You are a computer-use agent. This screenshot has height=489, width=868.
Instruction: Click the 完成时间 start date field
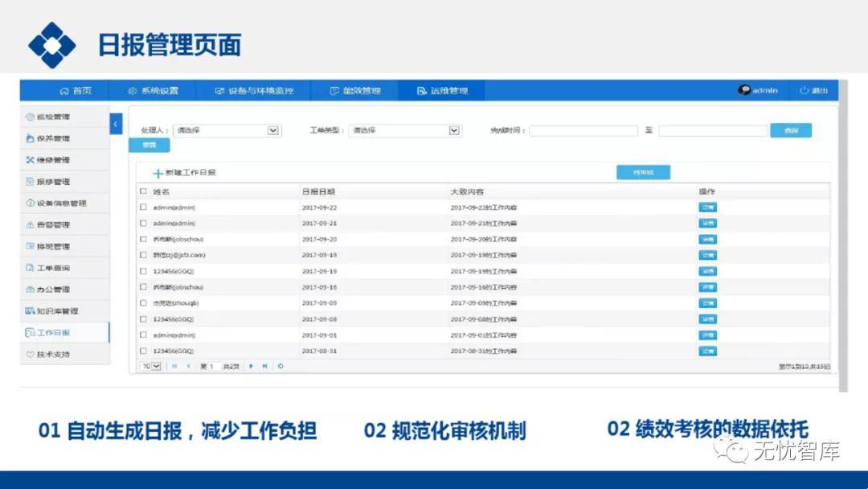click(x=583, y=130)
